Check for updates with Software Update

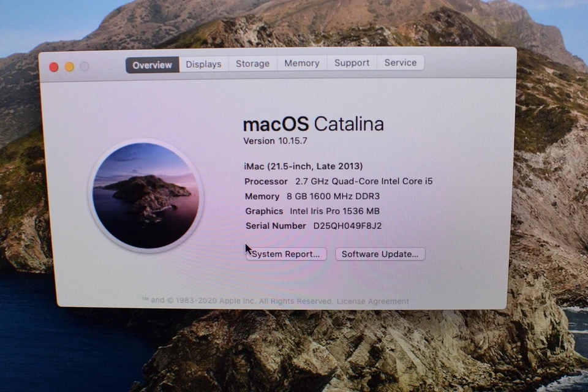click(x=380, y=254)
